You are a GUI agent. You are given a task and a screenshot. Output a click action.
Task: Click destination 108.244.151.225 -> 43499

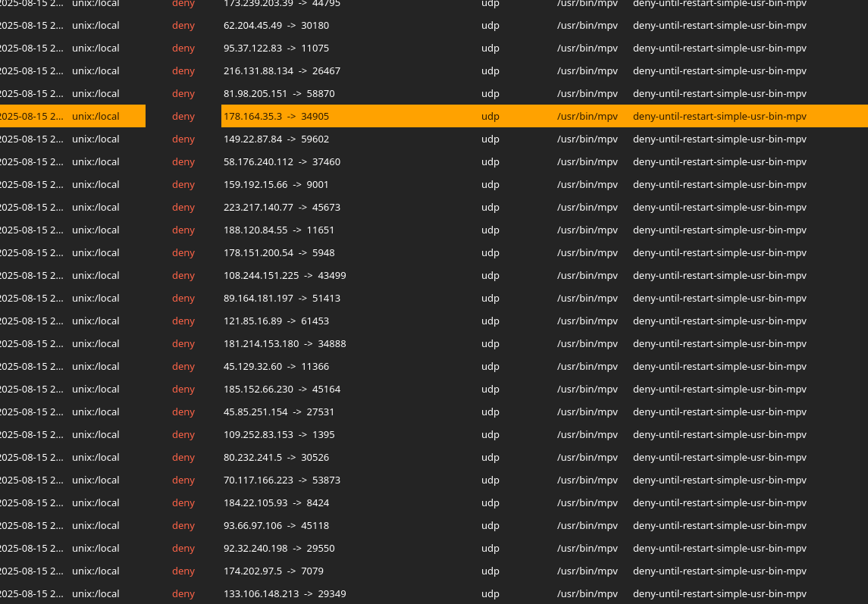(284, 275)
